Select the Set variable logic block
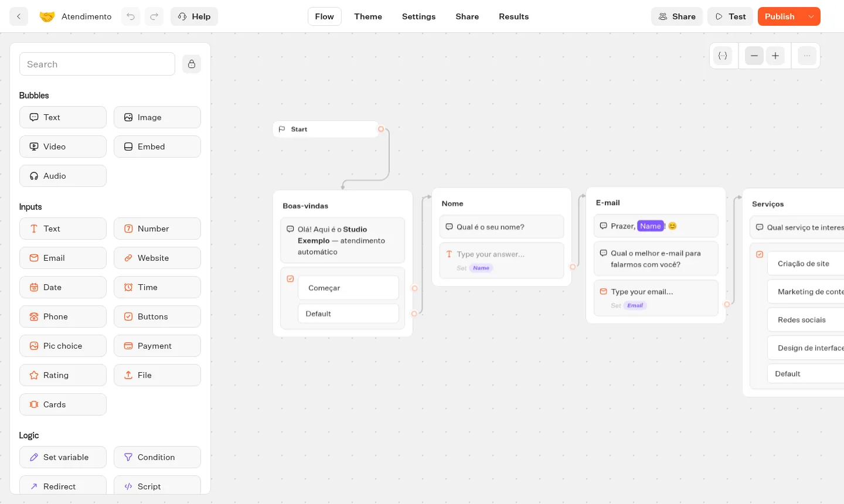Screen dimensions: 844x504 (63, 457)
